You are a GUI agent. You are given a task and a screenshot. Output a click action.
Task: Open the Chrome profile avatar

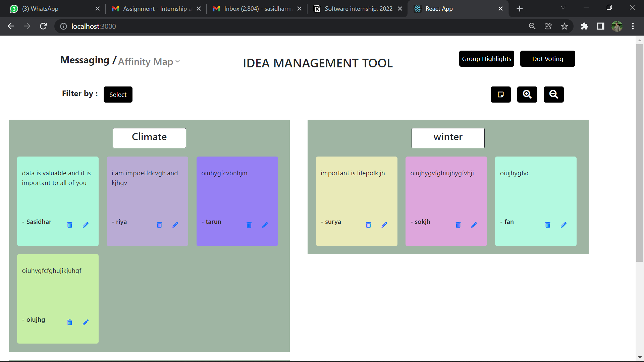(617, 26)
